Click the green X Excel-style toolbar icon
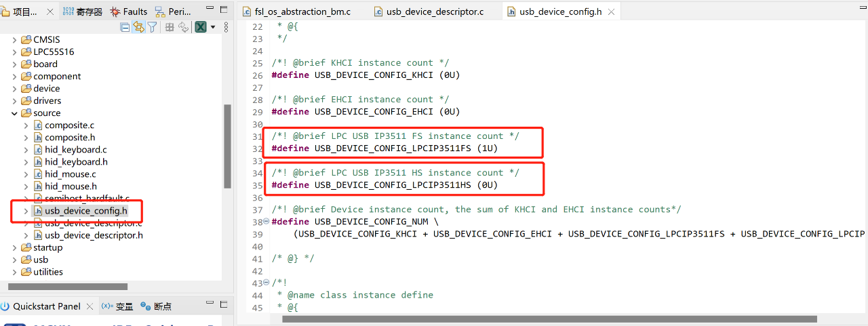This screenshot has height=326, width=868. click(x=201, y=27)
